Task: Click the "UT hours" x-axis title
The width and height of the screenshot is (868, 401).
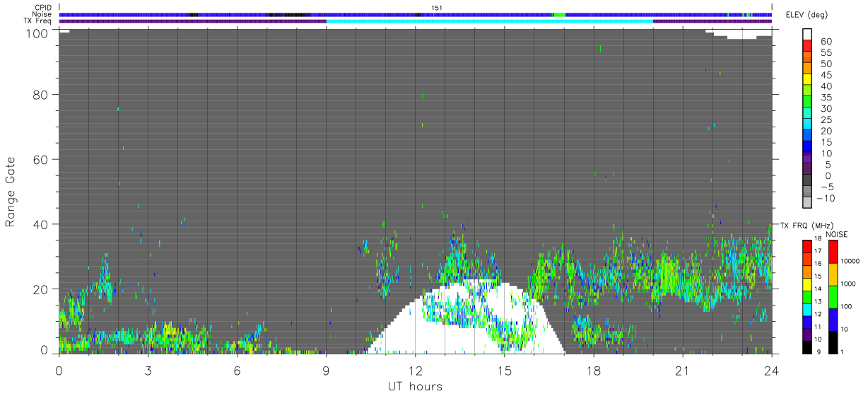Action: pos(415,387)
